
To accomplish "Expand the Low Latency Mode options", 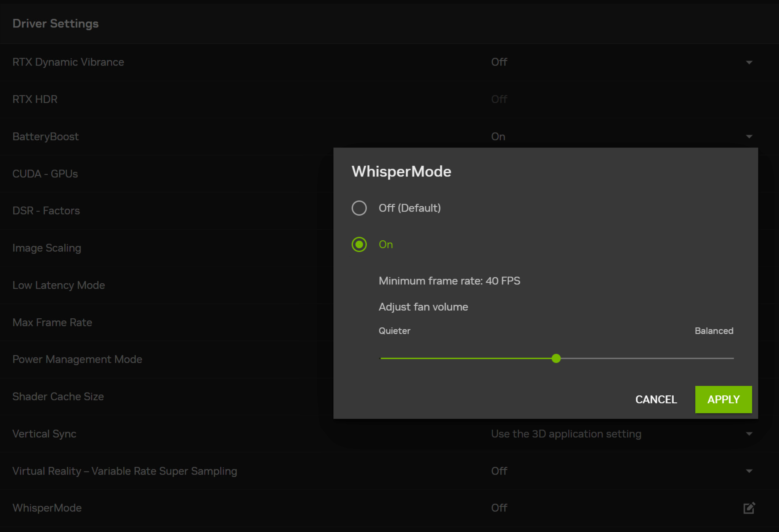I will tap(59, 285).
